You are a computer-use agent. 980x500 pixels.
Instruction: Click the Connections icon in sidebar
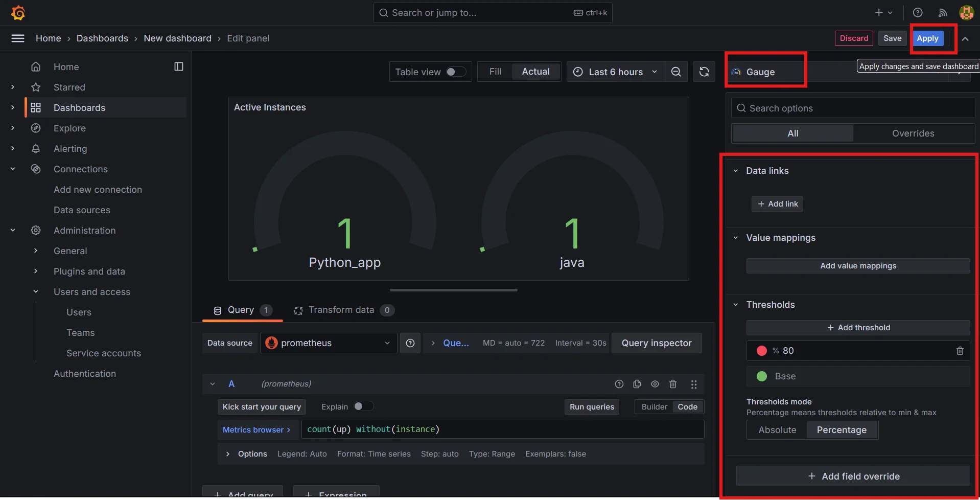(36, 169)
